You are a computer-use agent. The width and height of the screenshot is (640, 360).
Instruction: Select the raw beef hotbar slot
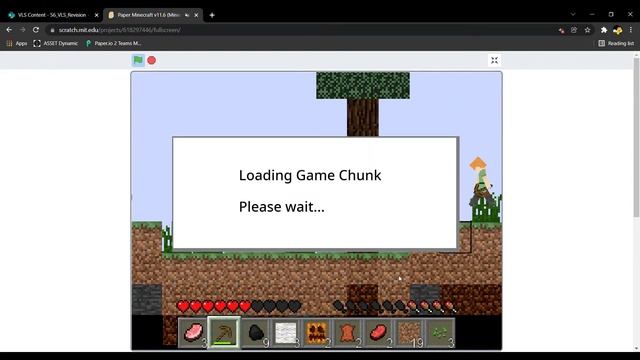click(379, 333)
